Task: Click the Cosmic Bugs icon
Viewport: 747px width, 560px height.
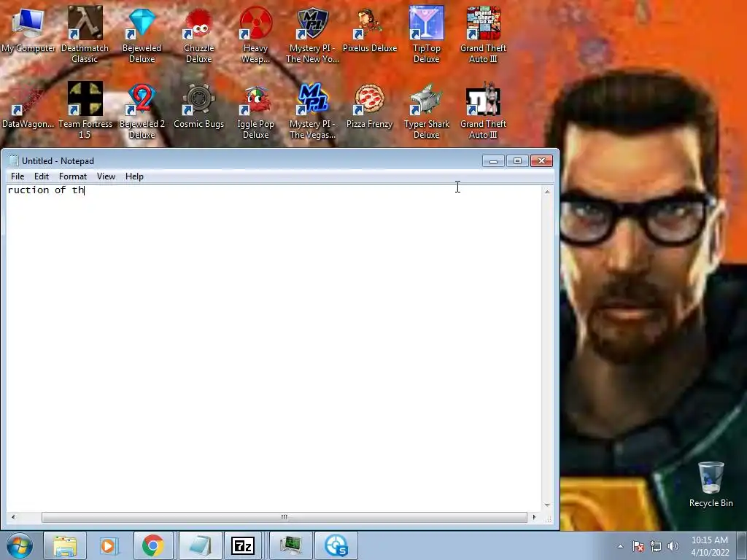Action: pos(198,99)
